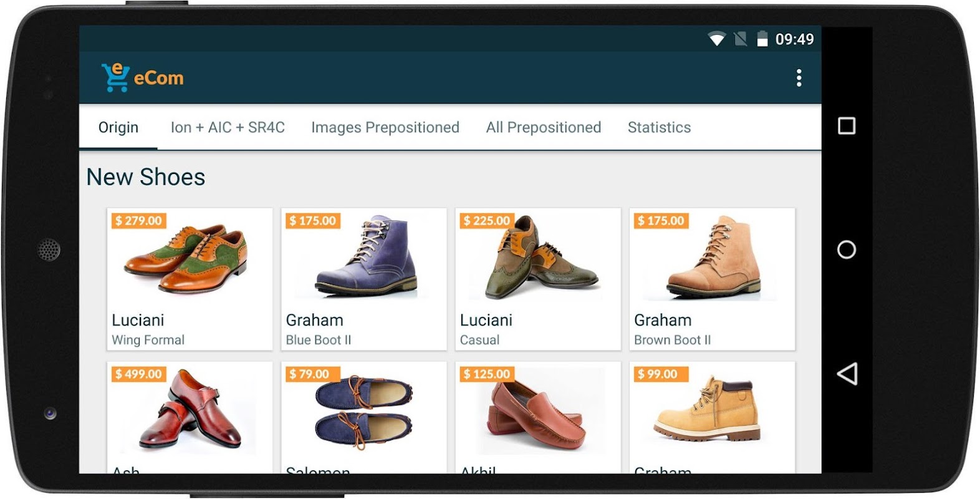Tap the $ 499.00 price tag
Viewport: 980px width, 499px height.
[x=138, y=374]
